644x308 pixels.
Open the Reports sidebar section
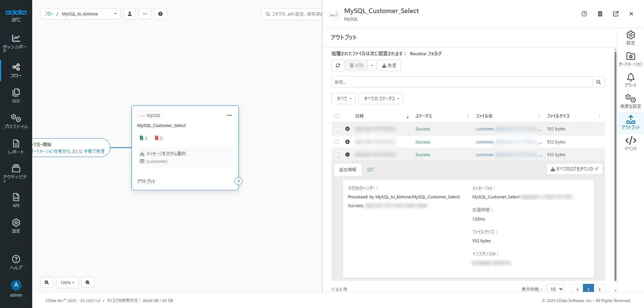tap(16, 147)
